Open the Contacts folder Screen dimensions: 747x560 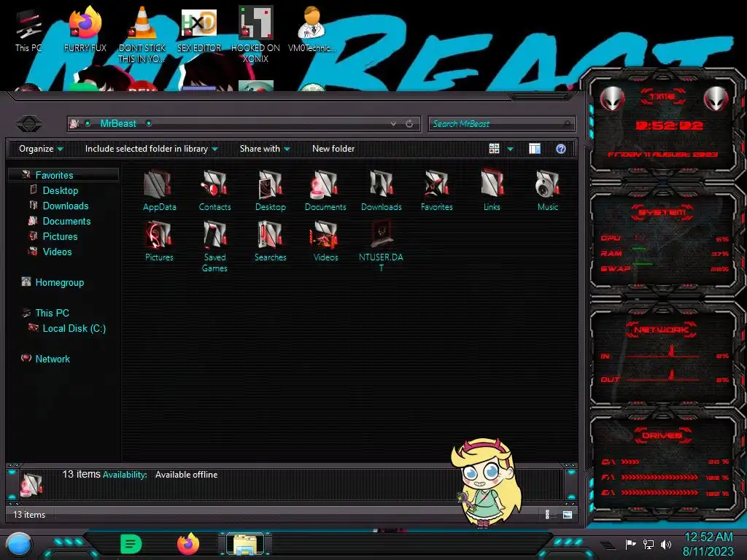click(x=215, y=190)
